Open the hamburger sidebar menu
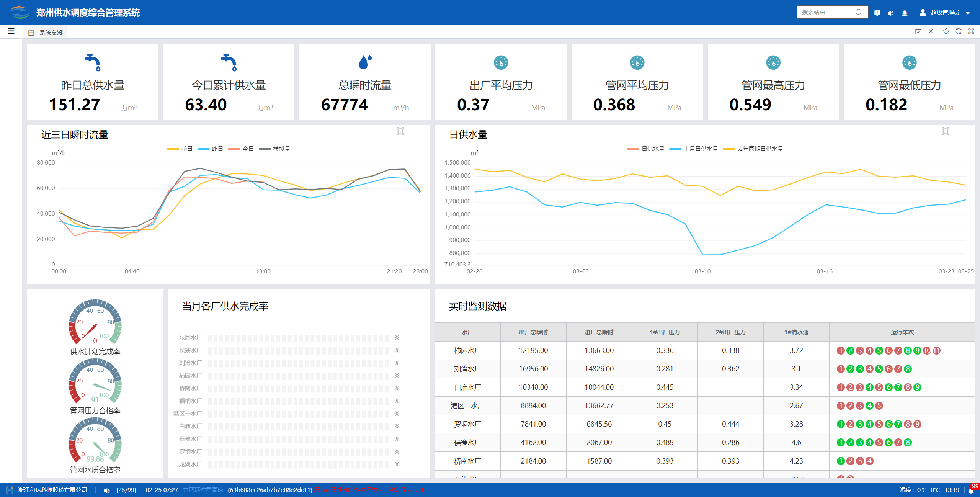Screen dimensions: 980x497 11,31
